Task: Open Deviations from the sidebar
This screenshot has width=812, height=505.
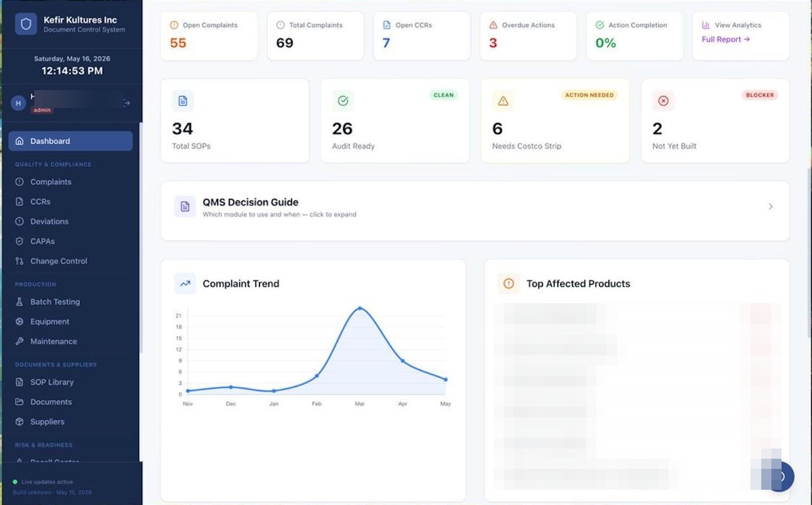Action: [70, 221]
